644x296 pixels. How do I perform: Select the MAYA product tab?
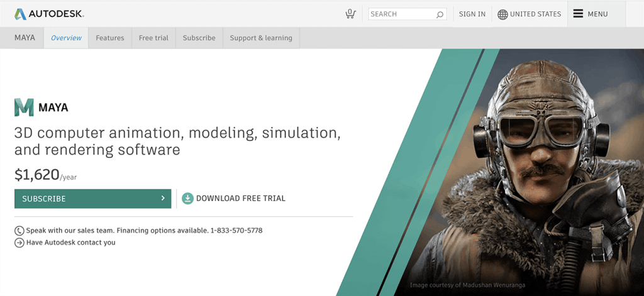point(25,38)
